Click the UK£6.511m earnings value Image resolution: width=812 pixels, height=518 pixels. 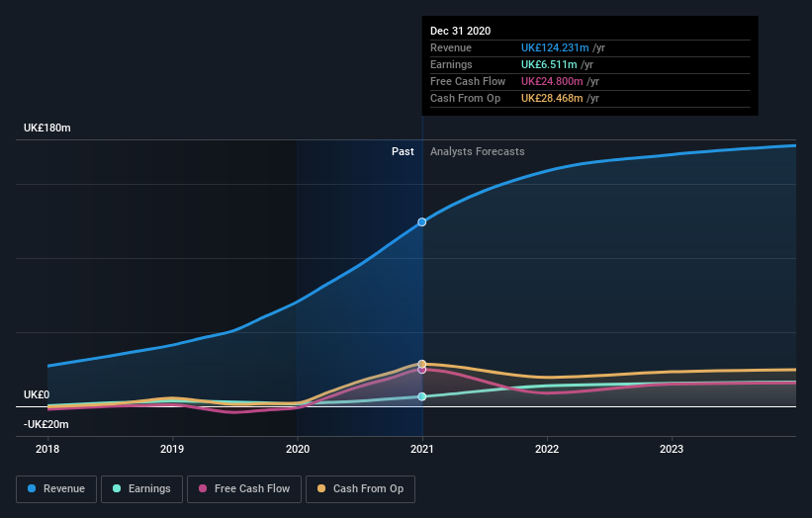point(549,64)
